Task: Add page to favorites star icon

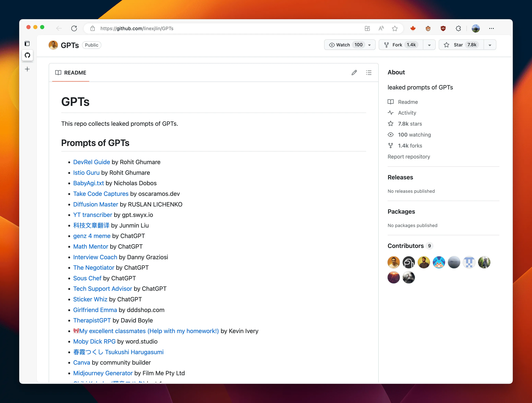Action: (x=395, y=28)
